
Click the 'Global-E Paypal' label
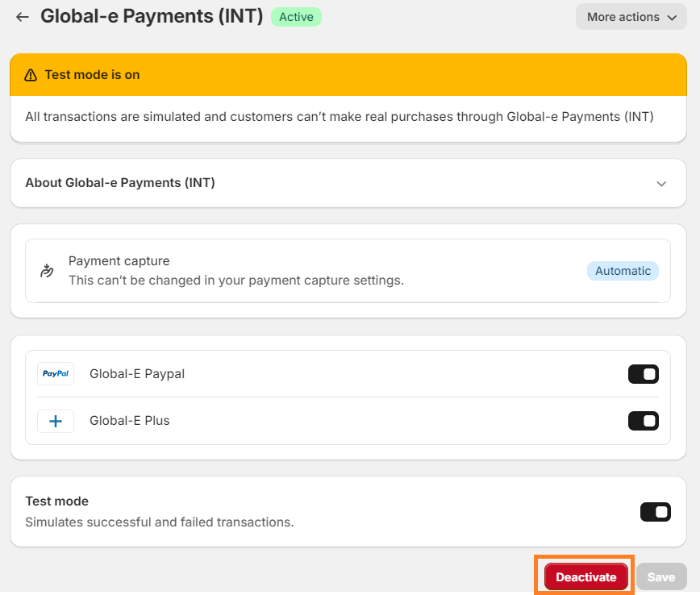(x=137, y=373)
